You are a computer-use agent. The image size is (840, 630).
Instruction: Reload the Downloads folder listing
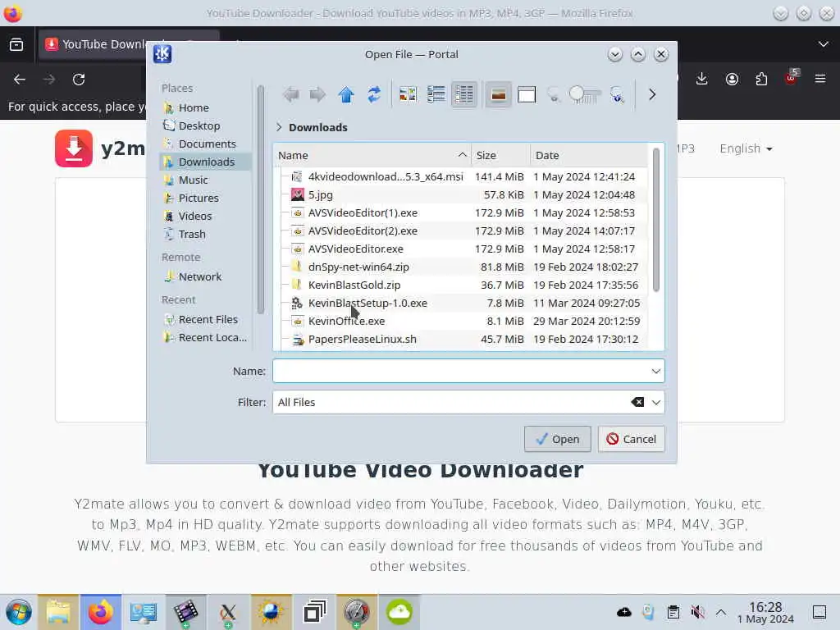pyautogui.click(x=374, y=95)
